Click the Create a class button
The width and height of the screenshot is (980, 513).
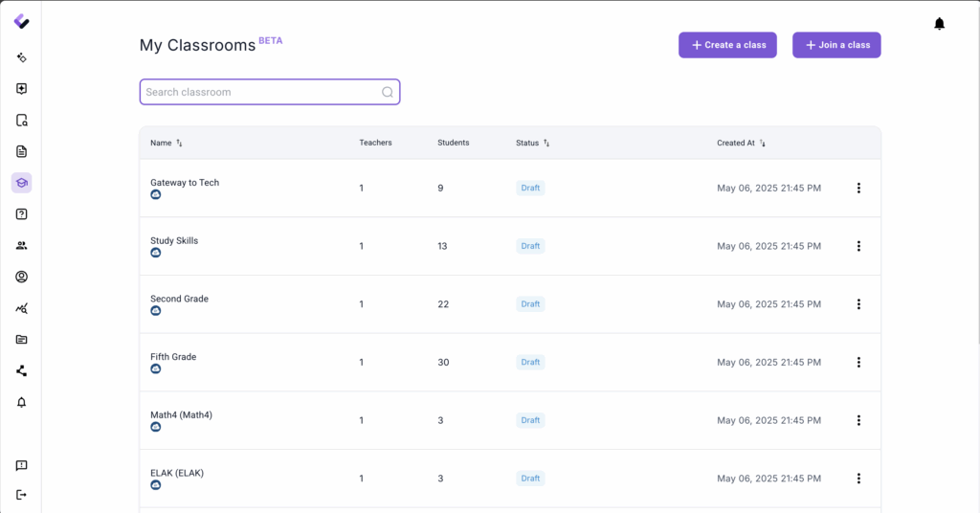[727, 45]
